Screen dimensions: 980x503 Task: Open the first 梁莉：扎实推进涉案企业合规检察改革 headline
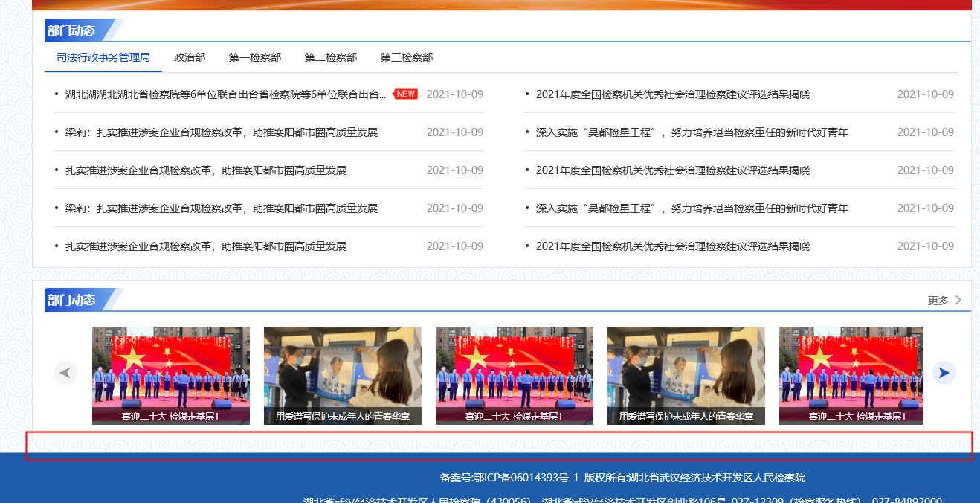(x=222, y=132)
